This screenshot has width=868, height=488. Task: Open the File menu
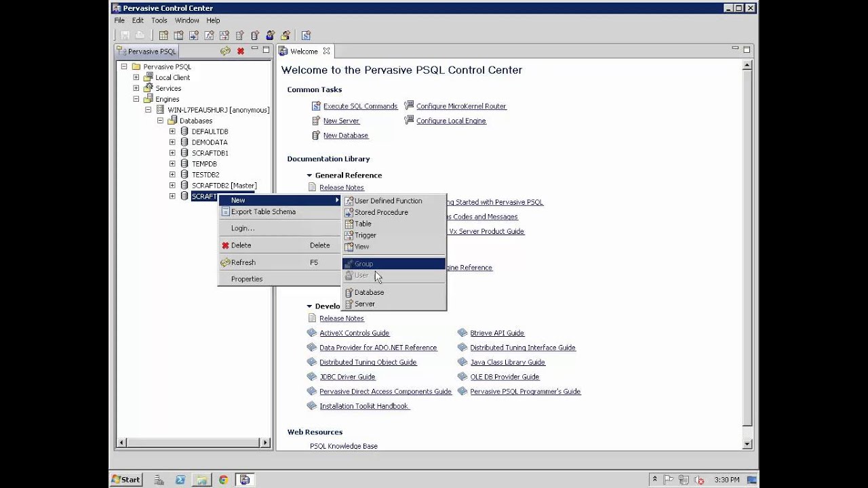coord(119,20)
